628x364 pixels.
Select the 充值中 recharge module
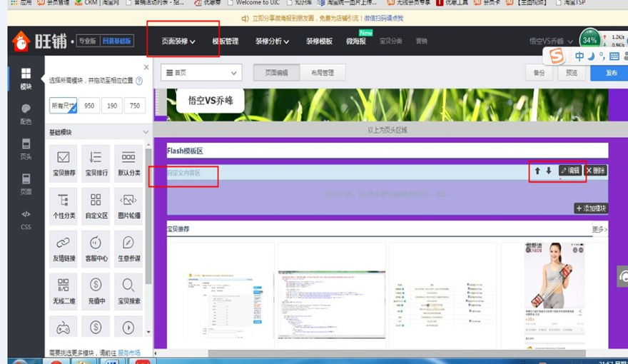(96, 291)
